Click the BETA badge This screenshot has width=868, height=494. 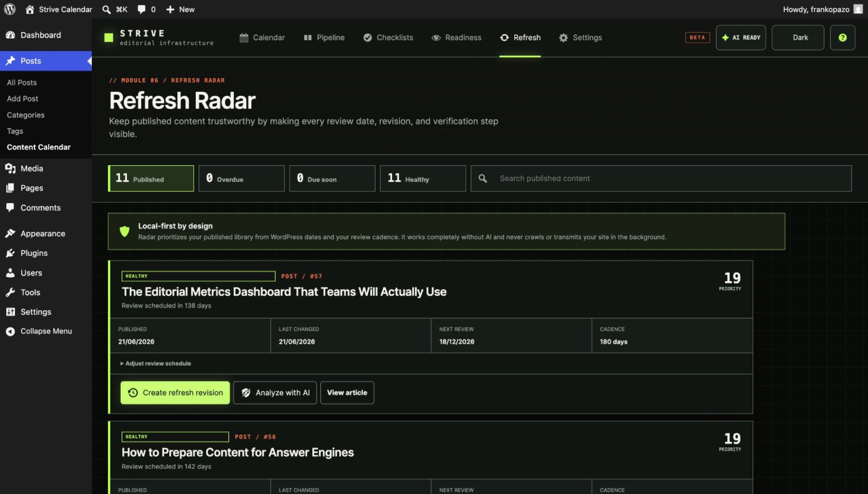(697, 38)
